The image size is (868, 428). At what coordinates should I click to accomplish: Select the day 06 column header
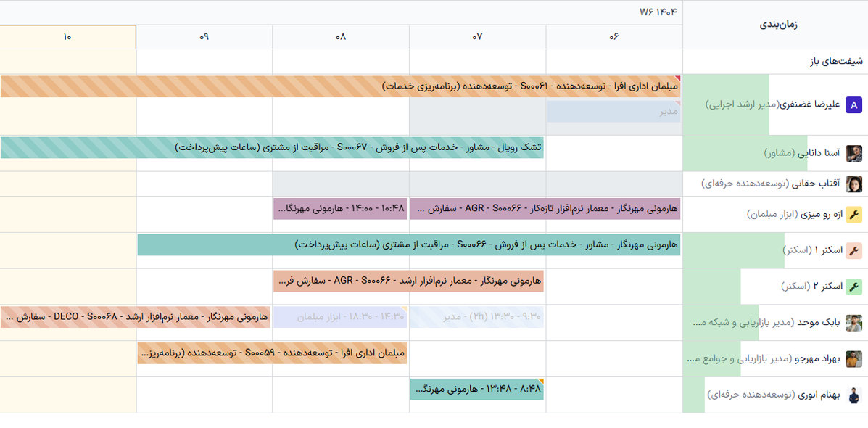[614, 37]
